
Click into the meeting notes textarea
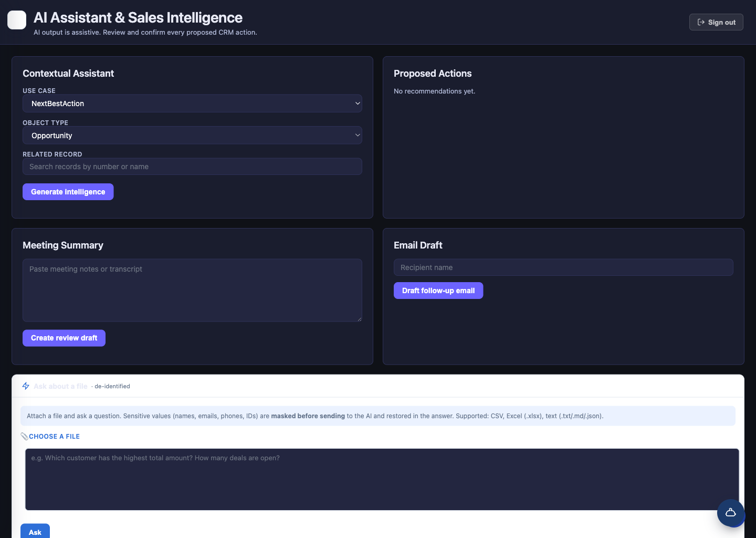pos(192,290)
